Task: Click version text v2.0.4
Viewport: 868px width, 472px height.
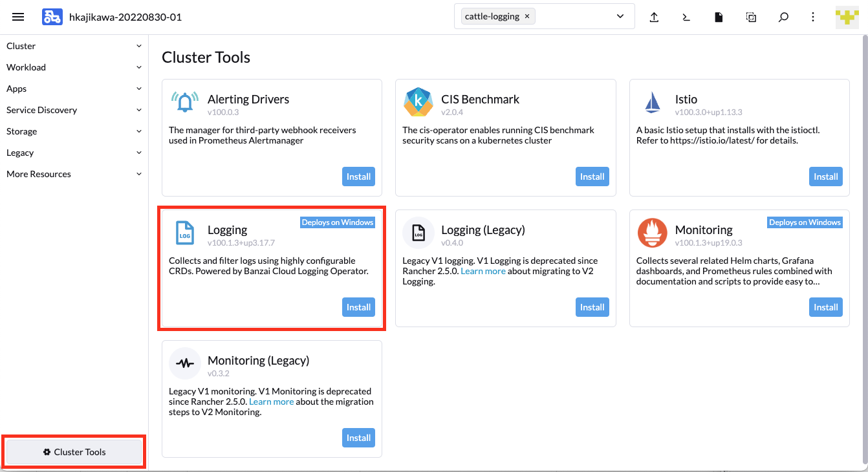Action: (x=452, y=113)
